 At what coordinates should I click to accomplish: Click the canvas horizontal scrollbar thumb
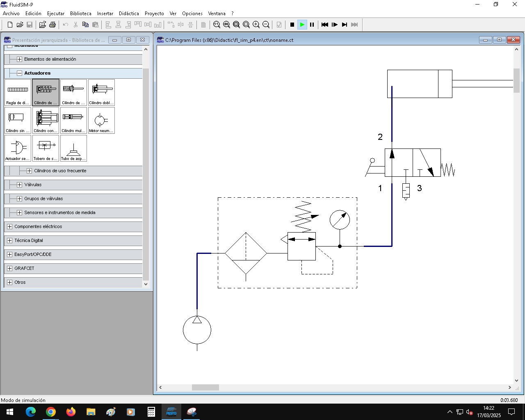[205, 388]
